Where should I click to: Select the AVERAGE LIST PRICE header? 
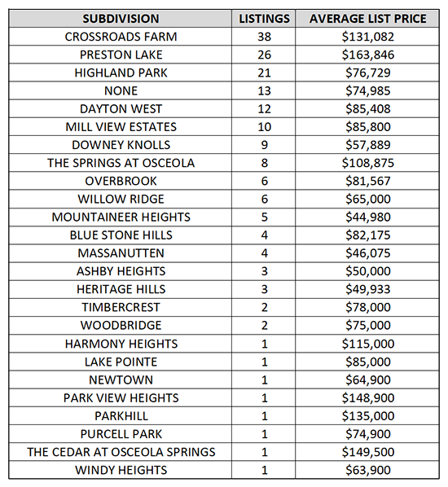point(367,19)
